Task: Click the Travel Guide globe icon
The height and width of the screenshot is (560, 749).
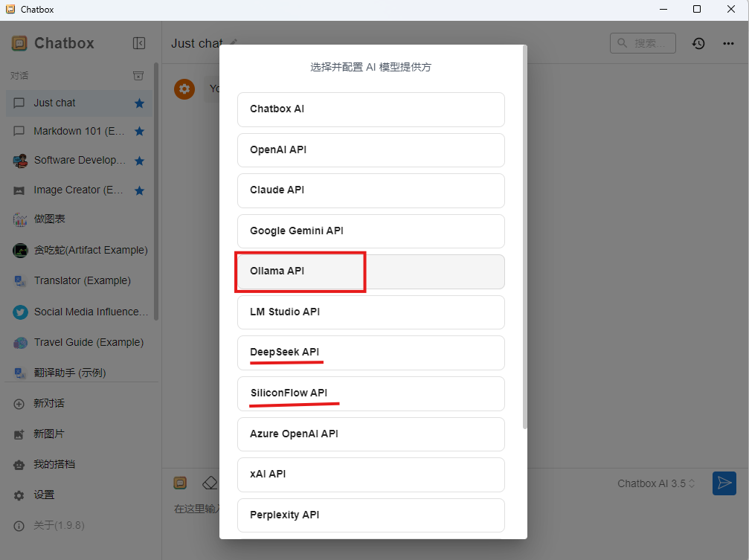Action: coord(20,343)
